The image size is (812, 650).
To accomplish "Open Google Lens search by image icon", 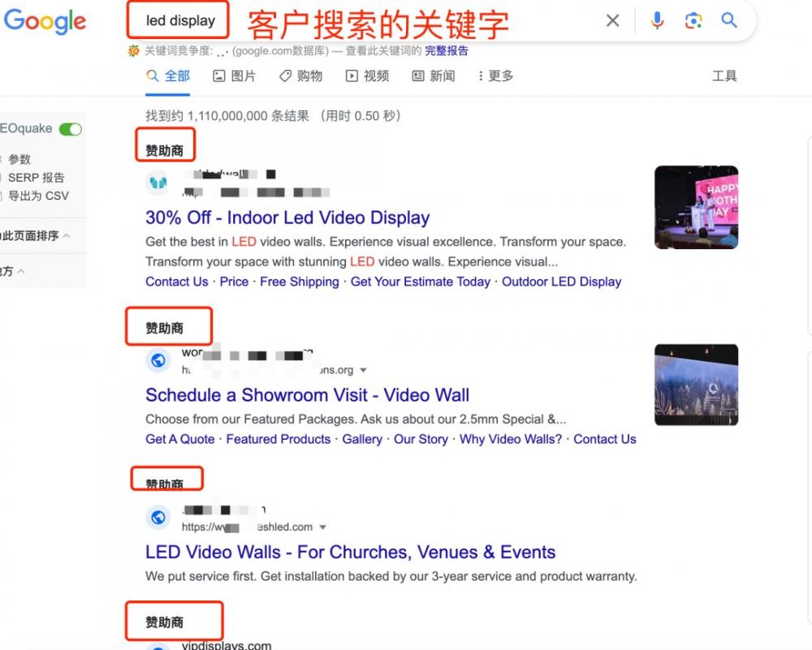I will (x=693, y=21).
